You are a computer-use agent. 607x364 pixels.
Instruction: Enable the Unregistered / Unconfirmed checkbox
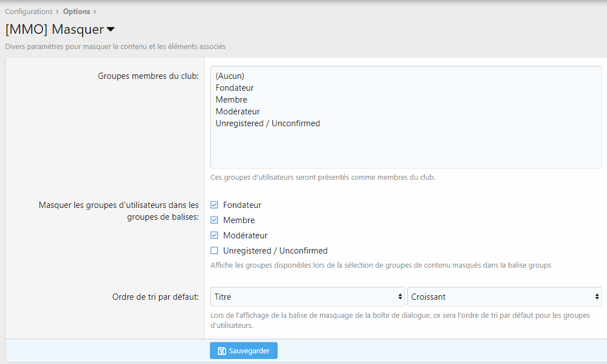(214, 251)
